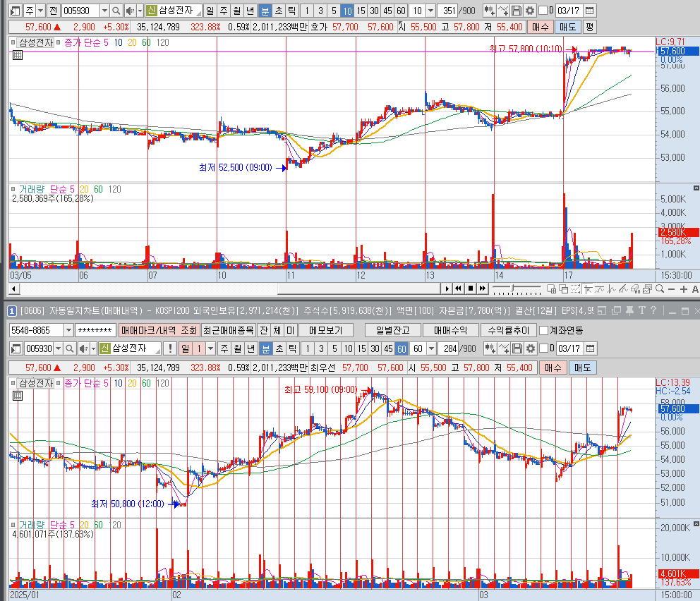This screenshot has height=601, width=700.
Task: Open lower chart settings gear
Action: coord(531,348)
